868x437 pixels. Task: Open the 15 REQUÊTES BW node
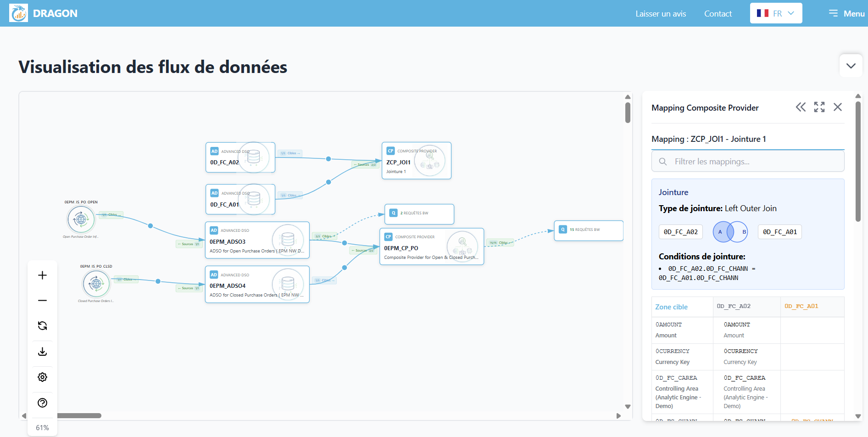(x=589, y=230)
